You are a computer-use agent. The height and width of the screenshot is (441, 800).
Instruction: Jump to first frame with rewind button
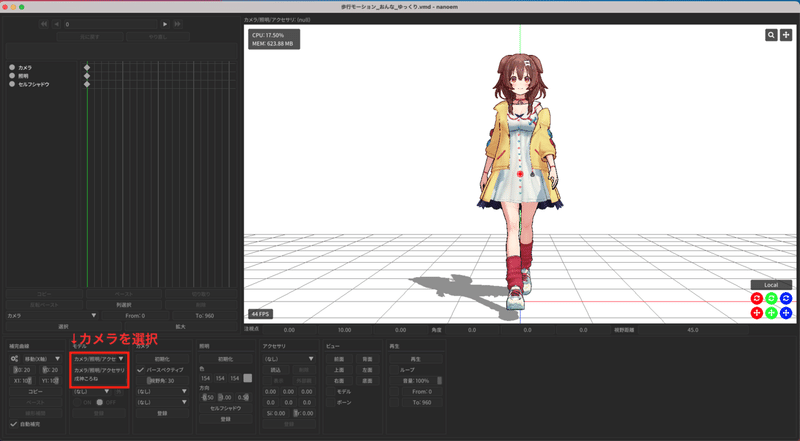click(44, 24)
